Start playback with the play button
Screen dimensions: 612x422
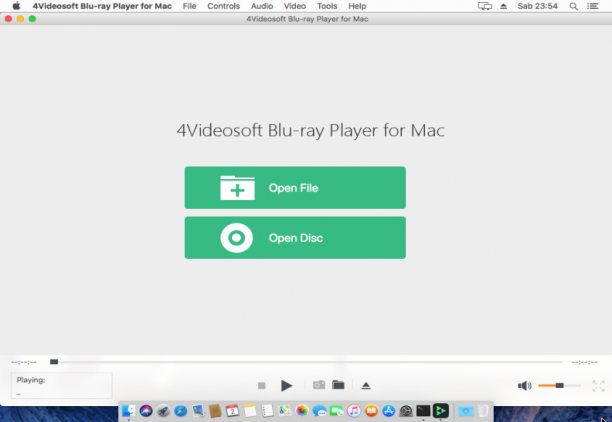coord(286,385)
